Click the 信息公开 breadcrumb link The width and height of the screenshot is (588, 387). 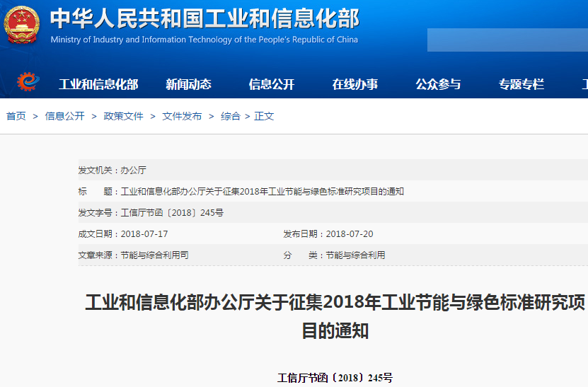click(x=65, y=116)
